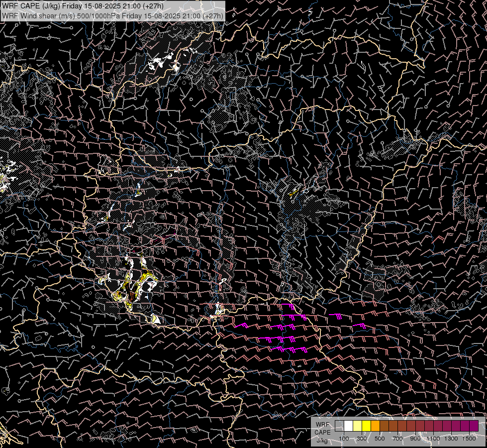The image size is (487, 448).
Task: Click the 700 legend tick label
Action: pos(397,439)
